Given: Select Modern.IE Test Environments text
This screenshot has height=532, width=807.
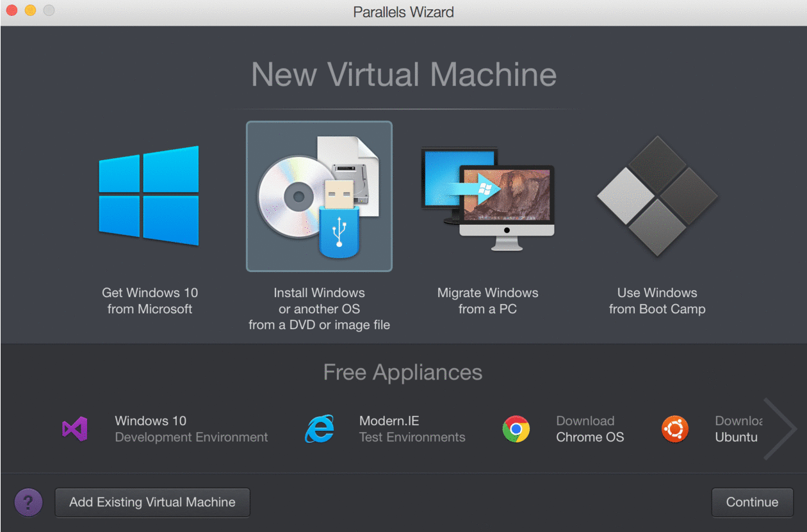Looking at the screenshot, I should [x=412, y=429].
